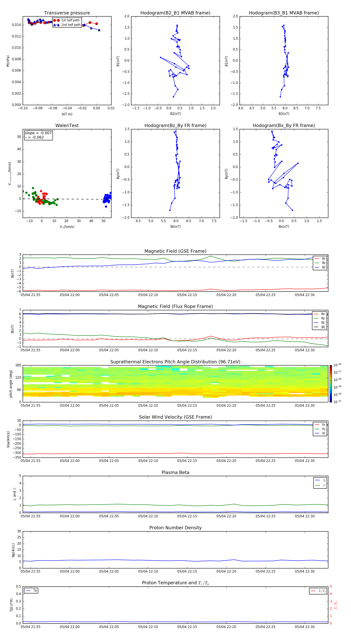
Task: Click the 'pitch angle (deg)' axis label
Action: 11,384
